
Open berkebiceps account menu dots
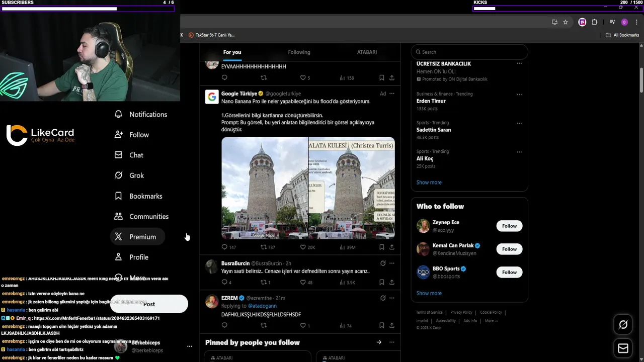(190, 346)
